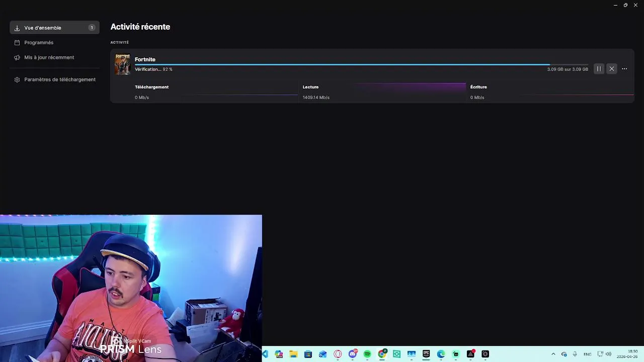Click the 1409.14 Mb/s read value
This screenshot has width=644, height=362.
point(316,98)
